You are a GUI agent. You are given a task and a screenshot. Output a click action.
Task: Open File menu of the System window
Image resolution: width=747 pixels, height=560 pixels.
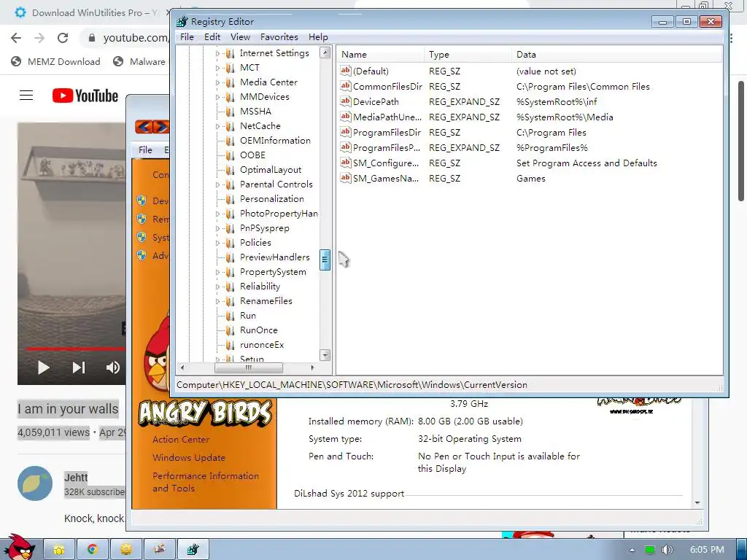[x=145, y=150]
